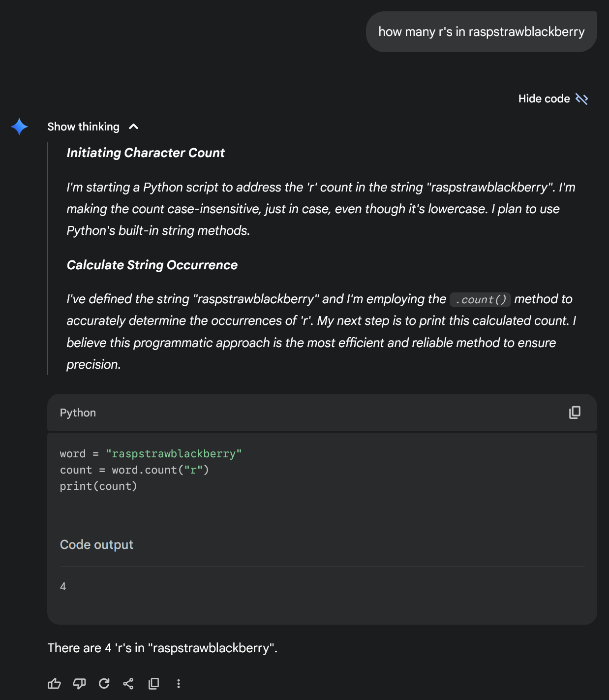Copy the response below the answer
This screenshot has height=700, width=609.
click(153, 683)
